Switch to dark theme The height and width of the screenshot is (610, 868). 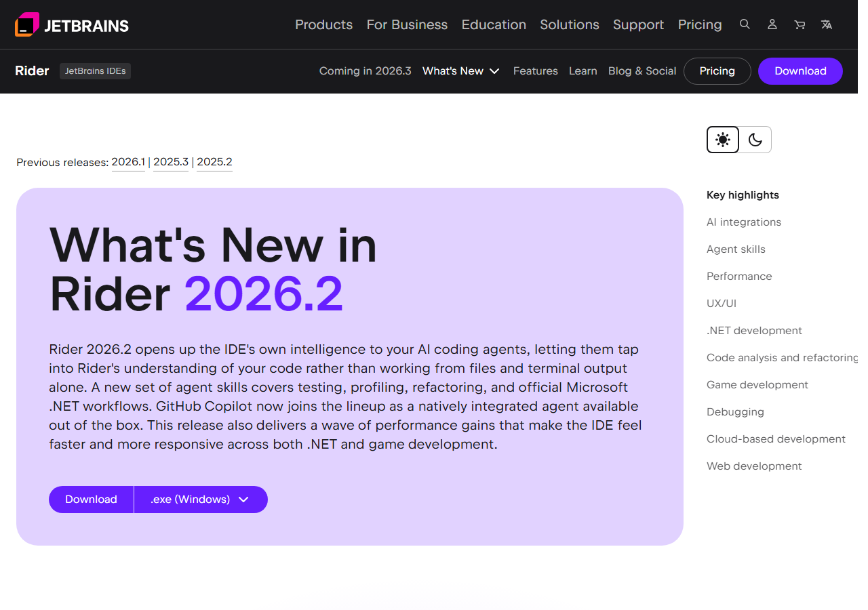pyautogui.click(x=755, y=140)
